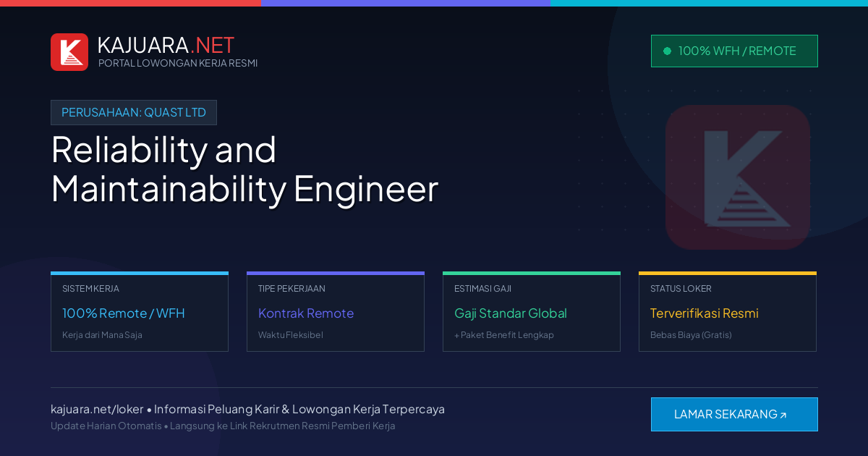Click the green dot in the remote badge
The width and height of the screenshot is (868, 456).
(667, 51)
